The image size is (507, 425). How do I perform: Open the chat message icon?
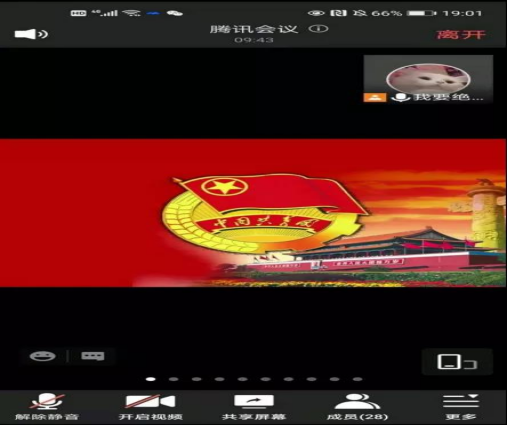(x=93, y=356)
